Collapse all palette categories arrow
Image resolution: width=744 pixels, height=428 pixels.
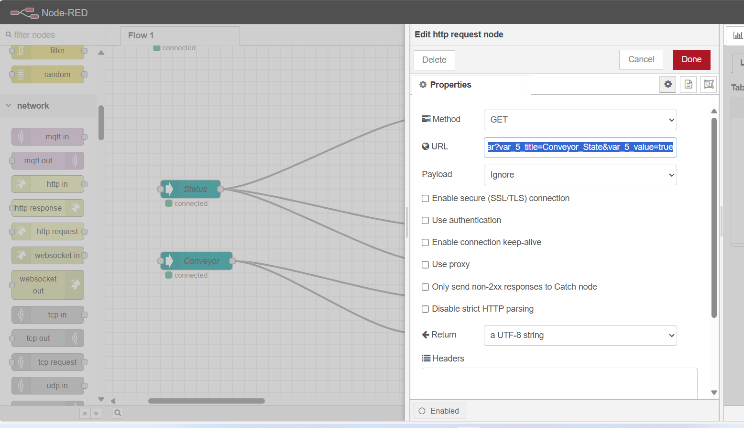pyautogui.click(x=85, y=413)
